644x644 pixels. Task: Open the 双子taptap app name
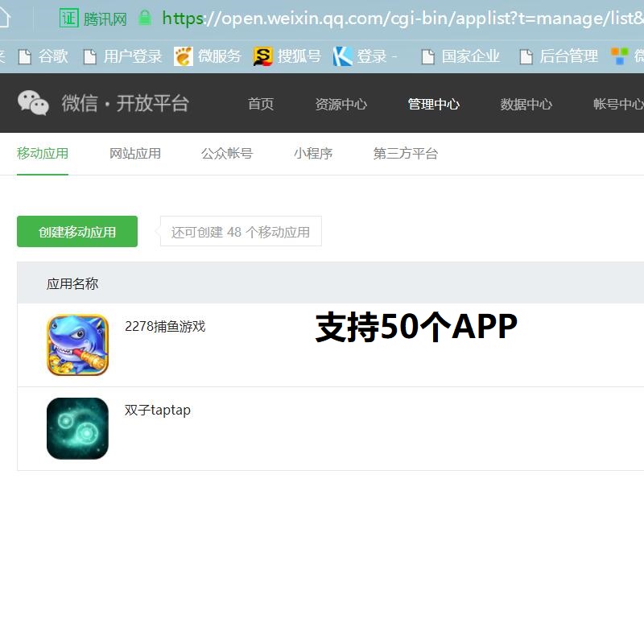coord(158,410)
